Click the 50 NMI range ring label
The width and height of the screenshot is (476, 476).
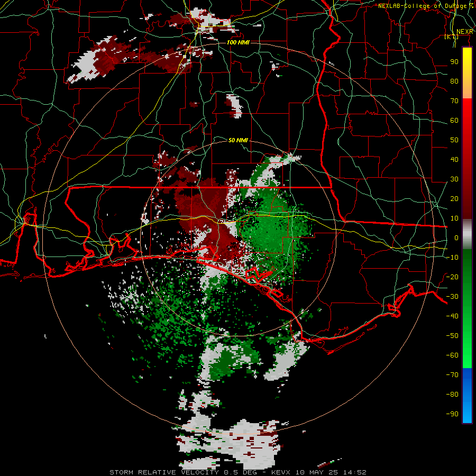[238, 140]
